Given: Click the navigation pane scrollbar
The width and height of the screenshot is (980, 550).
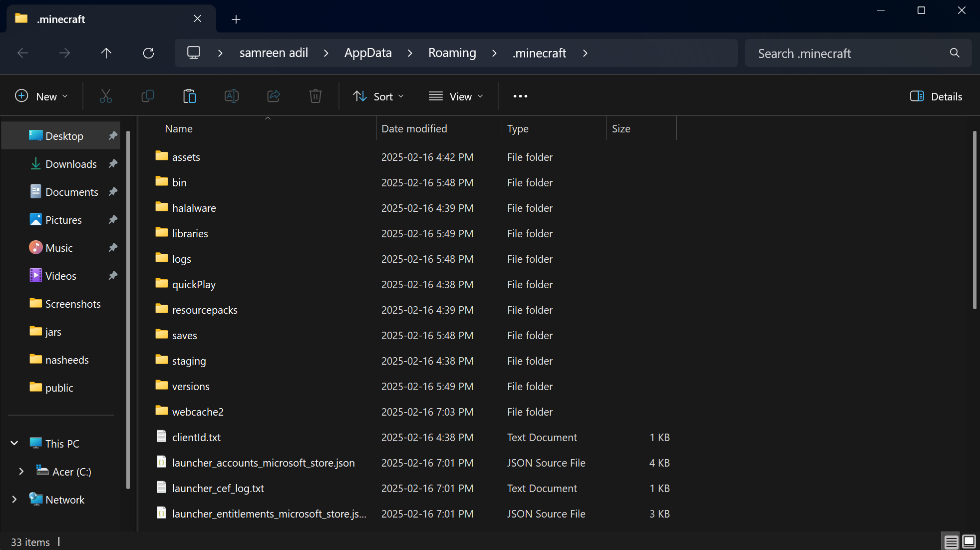Looking at the screenshot, I should click(128, 310).
